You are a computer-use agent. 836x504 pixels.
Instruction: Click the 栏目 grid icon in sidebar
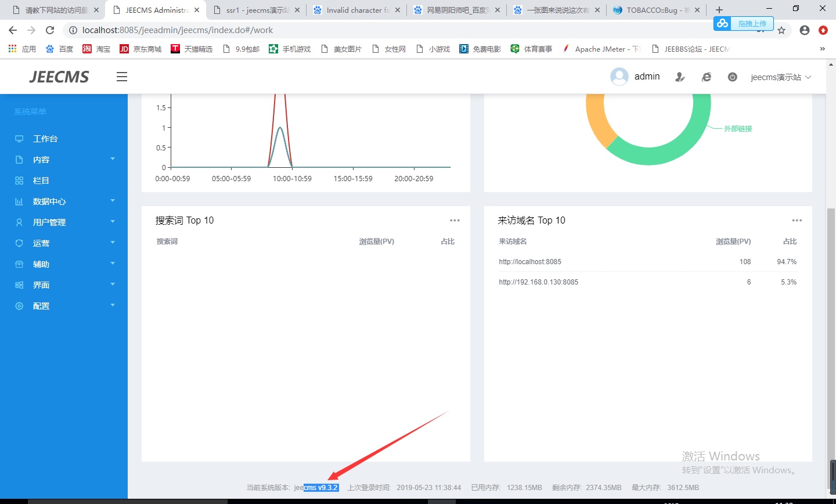19,181
